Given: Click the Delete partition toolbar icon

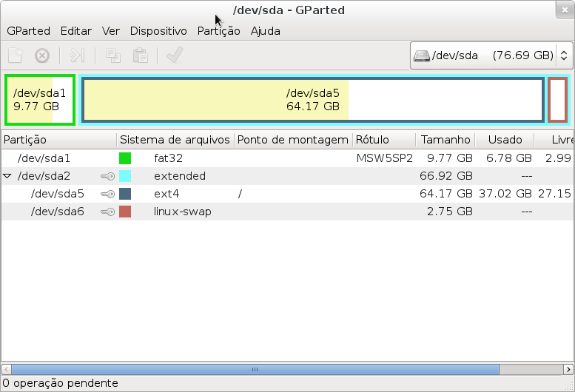Looking at the screenshot, I should [42, 55].
